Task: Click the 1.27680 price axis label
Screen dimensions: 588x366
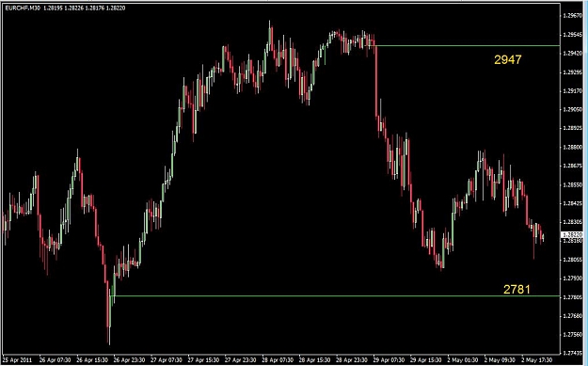Action: [573, 316]
